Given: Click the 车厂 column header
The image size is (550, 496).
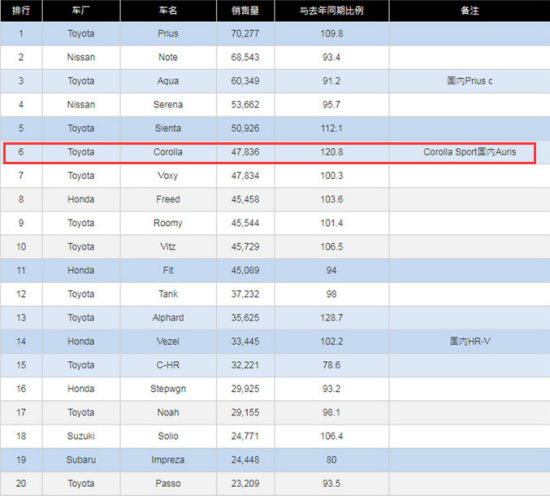Looking at the screenshot, I should tap(81, 11).
